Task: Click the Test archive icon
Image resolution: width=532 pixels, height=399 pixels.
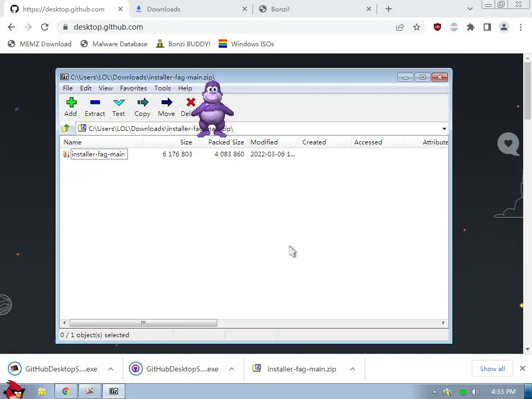Action: click(119, 102)
